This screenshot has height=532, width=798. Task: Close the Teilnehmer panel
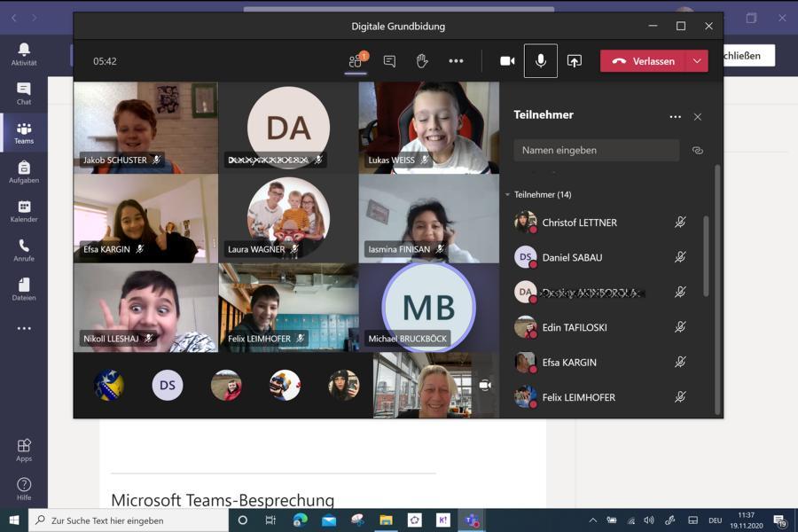coord(698,117)
